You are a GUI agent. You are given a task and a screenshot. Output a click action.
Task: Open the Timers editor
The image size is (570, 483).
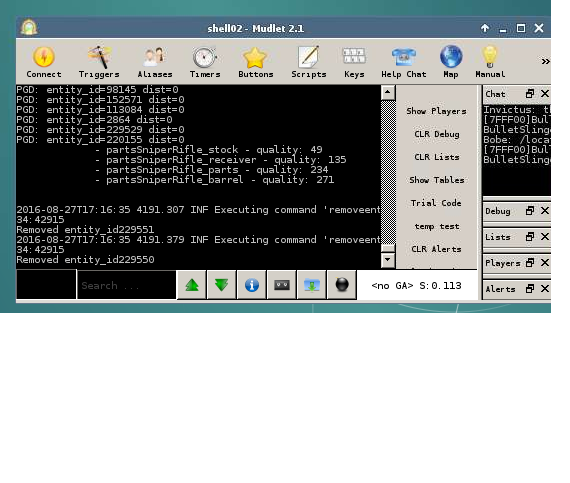pyautogui.click(x=205, y=62)
